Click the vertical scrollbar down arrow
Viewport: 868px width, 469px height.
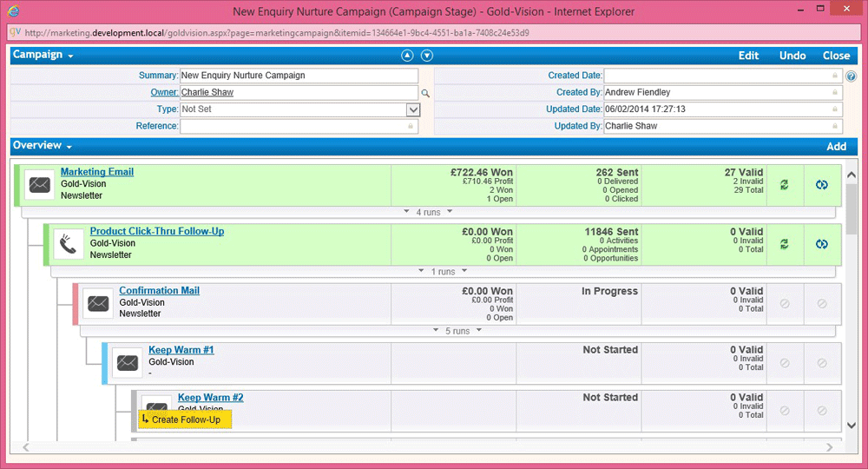click(x=851, y=426)
